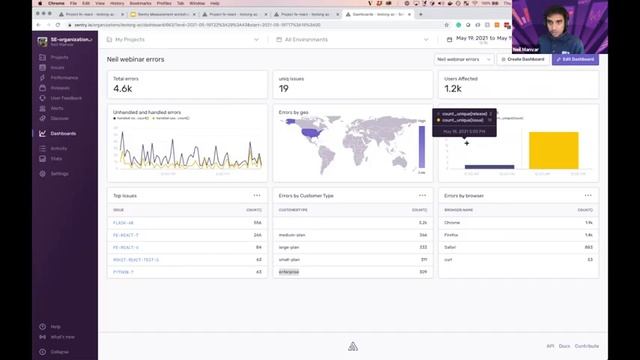Open the Window menu
Screen dimensions: 640x360
pyautogui.click(x=197, y=3)
